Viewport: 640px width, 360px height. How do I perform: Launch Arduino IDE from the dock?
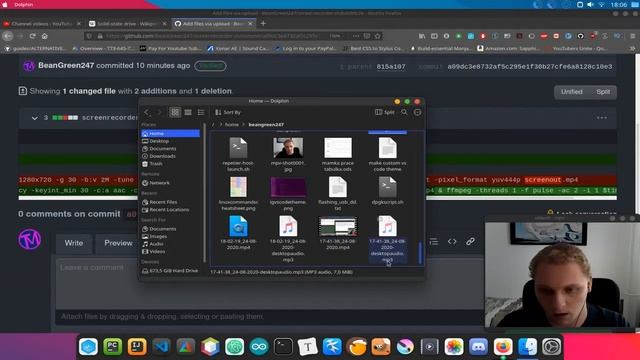[x=259, y=347]
